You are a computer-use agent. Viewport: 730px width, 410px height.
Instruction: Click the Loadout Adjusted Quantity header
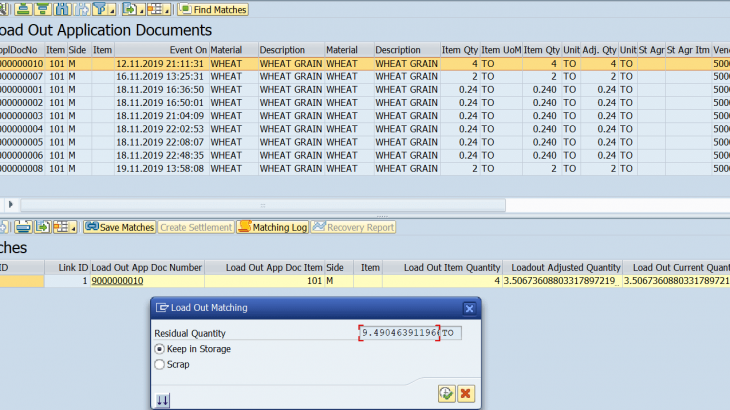[562, 268]
